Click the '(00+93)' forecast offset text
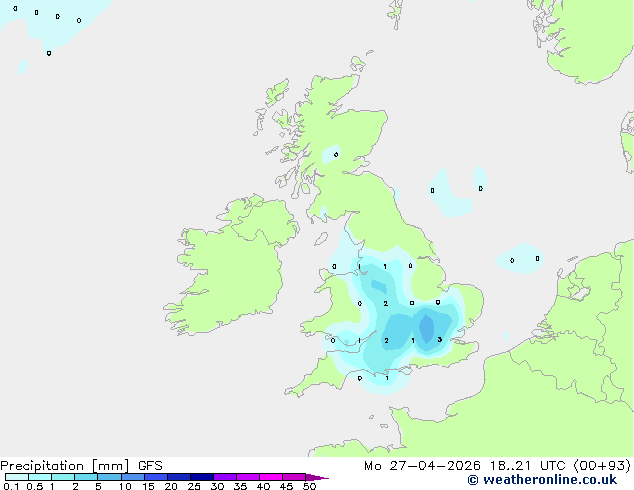Viewport: 634px width, 490px height. pyautogui.click(x=602, y=466)
